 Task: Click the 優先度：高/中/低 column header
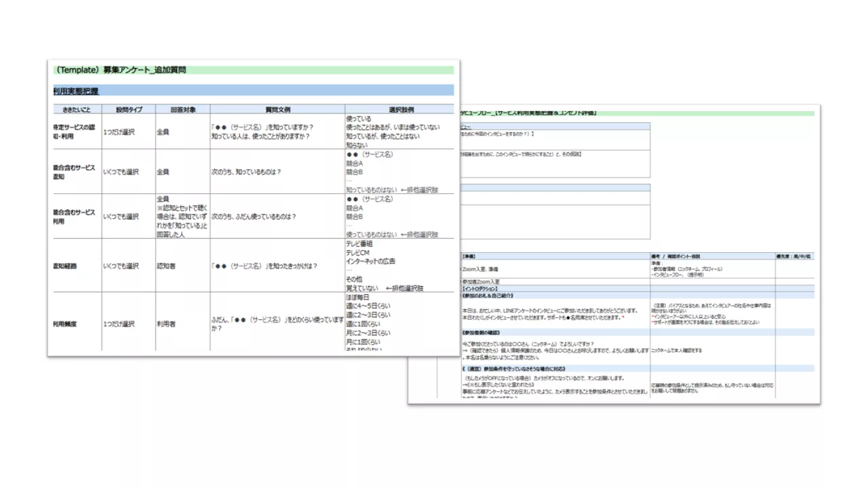point(794,257)
